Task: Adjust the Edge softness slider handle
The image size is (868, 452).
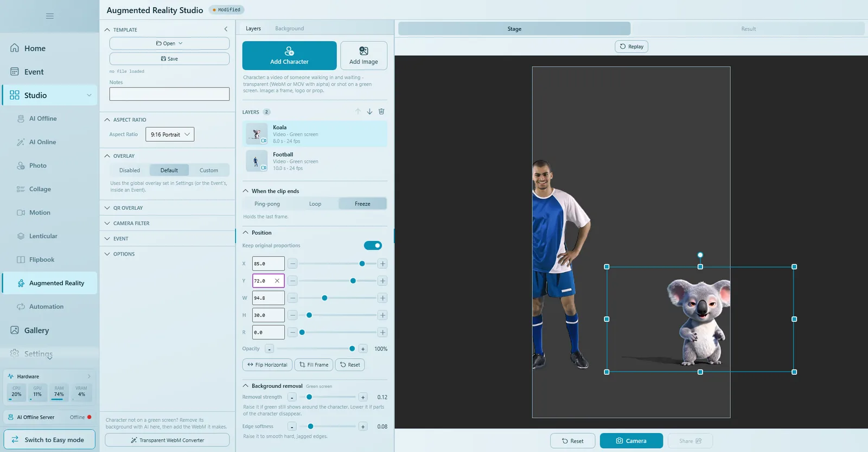Action: (x=310, y=426)
